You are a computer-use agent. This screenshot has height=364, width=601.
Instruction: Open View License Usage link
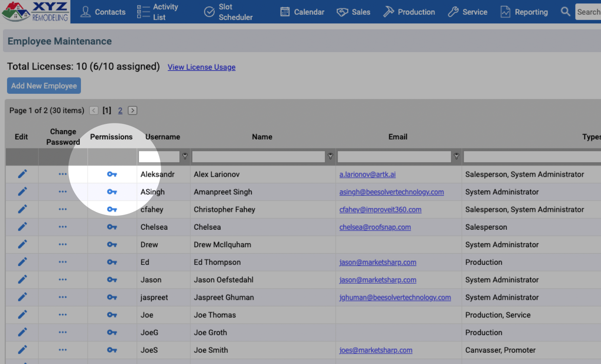click(202, 67)
